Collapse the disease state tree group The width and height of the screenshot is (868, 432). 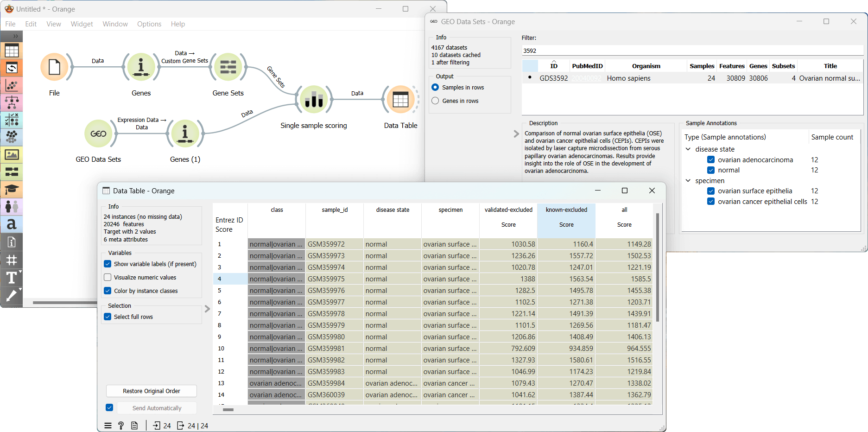(688, 149)
